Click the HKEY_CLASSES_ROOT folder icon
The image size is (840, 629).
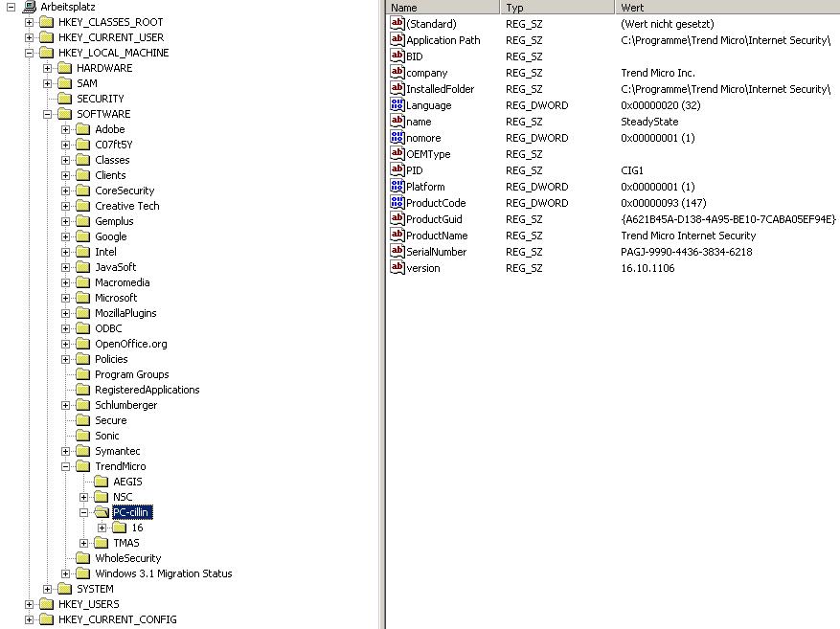[x=47, y=22]
